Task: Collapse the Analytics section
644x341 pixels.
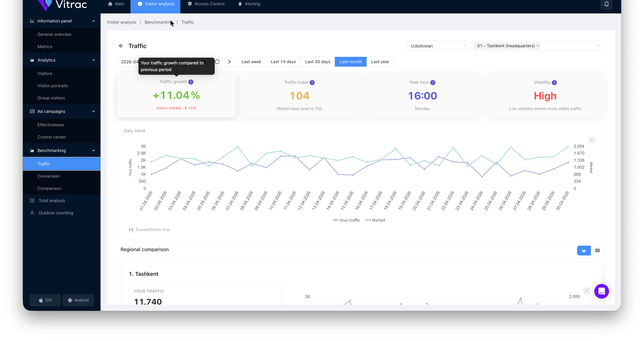Action: tap(62, 60)
